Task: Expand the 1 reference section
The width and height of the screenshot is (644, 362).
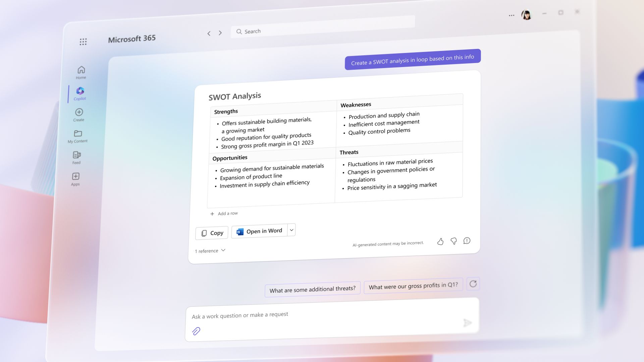Action: [x=210, y=250]
